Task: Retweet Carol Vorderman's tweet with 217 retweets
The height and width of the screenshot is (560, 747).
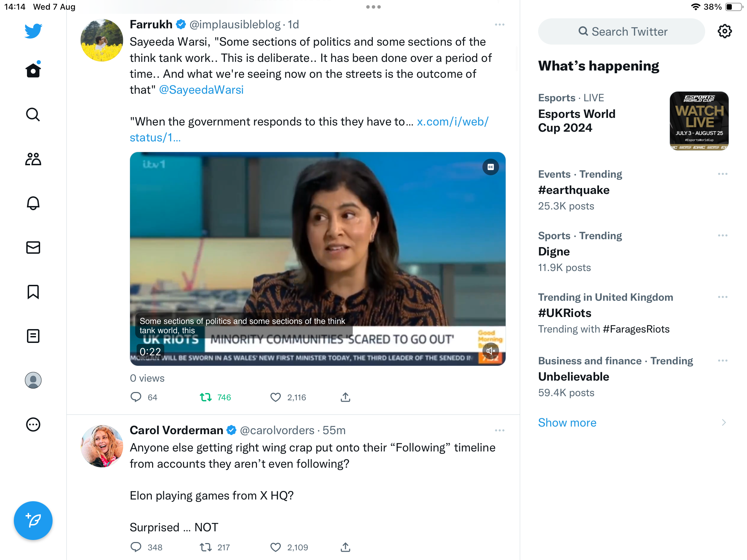Action: (206, 547)
